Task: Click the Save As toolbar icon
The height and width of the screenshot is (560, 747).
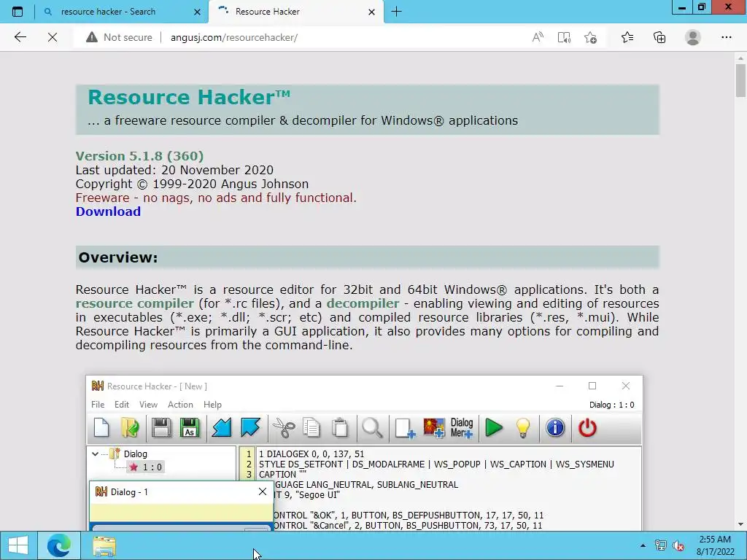Action: tap(190, 427)
